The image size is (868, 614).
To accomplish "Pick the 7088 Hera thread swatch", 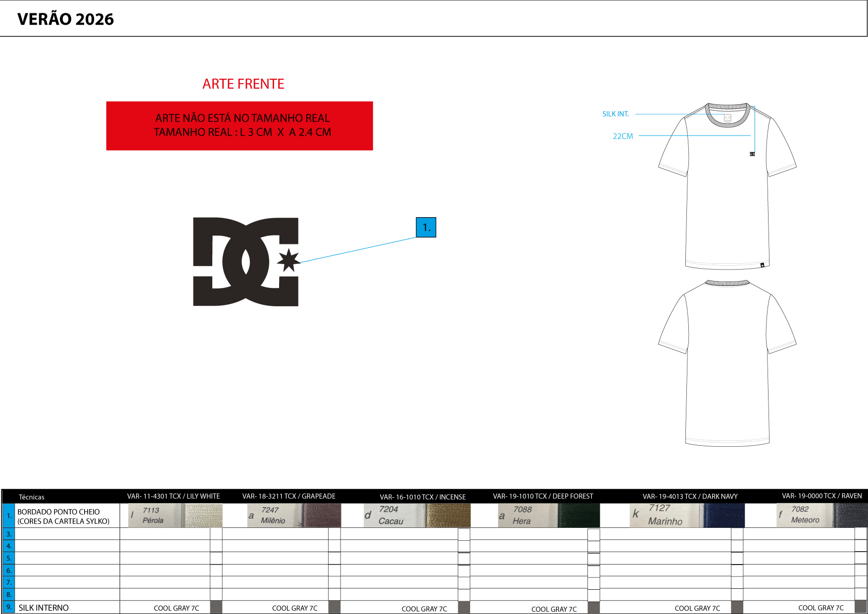I will (x=548, y=516).
